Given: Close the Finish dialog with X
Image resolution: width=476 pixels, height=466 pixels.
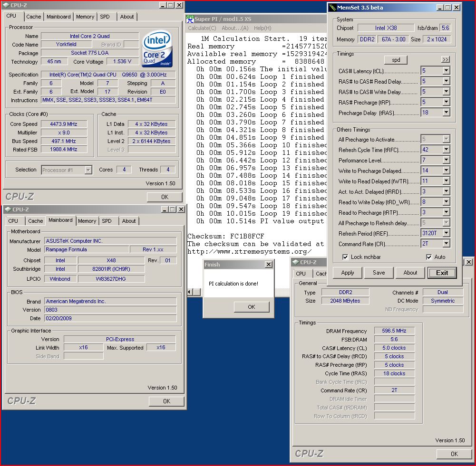Looking at the screenshot, I should tap(269, 265).
